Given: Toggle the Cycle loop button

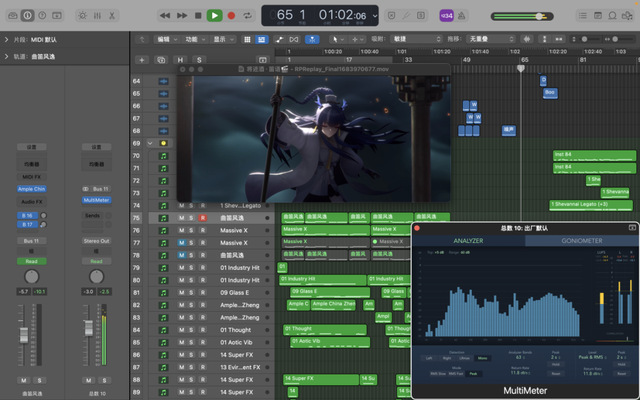Looking at the screenshot, I should tap(247, 16).
